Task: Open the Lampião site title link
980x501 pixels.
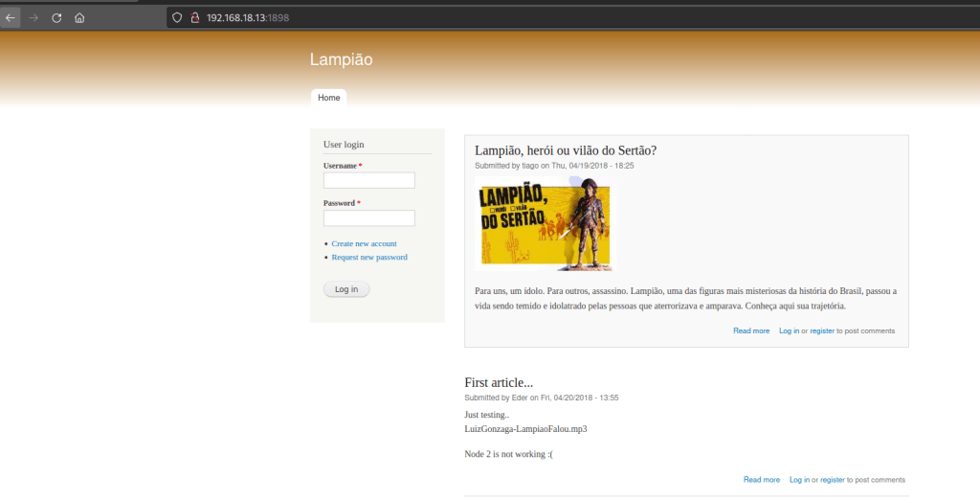Action: 341,59
